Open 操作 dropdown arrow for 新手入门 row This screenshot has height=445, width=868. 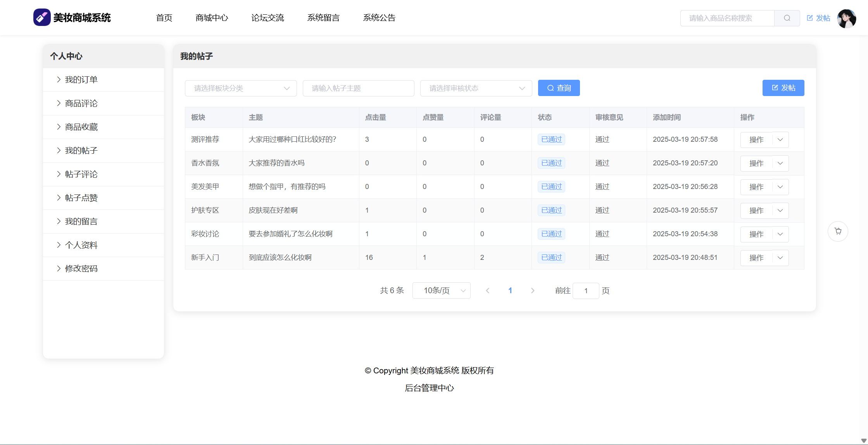pos(780,258)
